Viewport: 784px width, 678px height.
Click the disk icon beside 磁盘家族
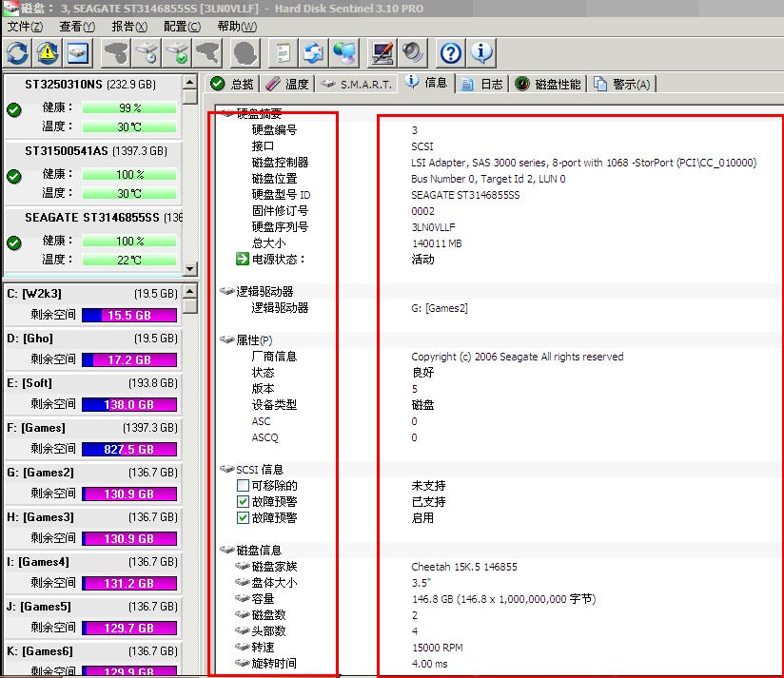tap(243, 566)
